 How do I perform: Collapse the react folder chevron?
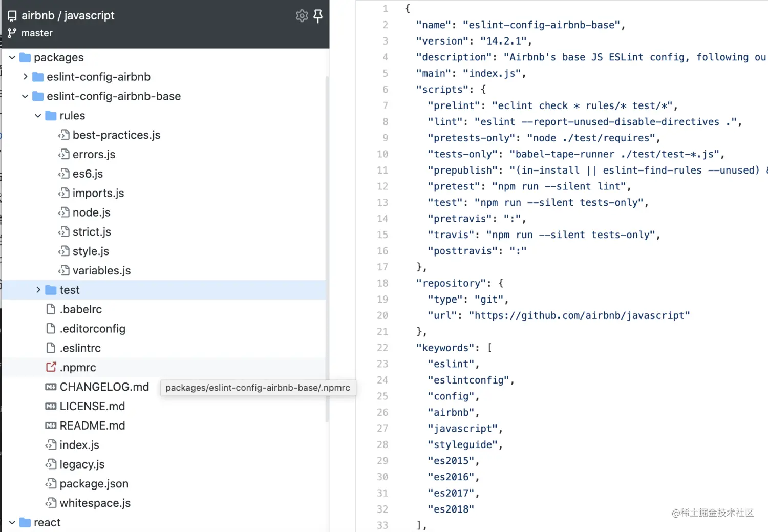(x=12, y=522)
